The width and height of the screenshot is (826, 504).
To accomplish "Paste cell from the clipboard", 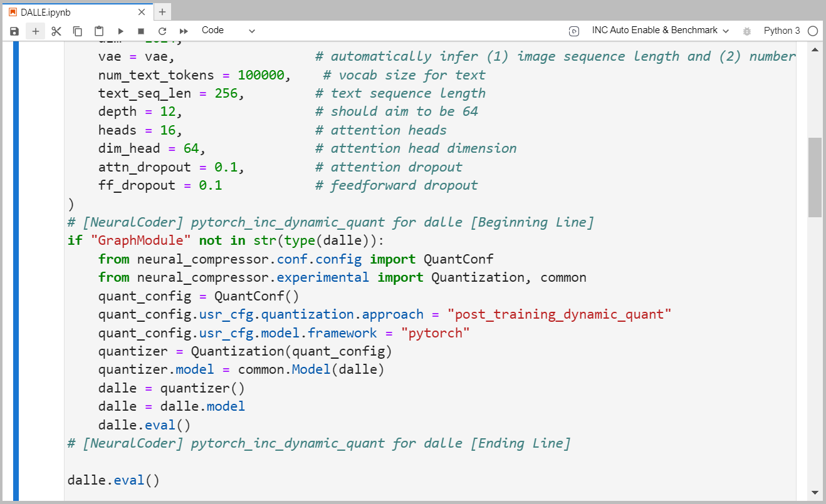I will [99, 31].
